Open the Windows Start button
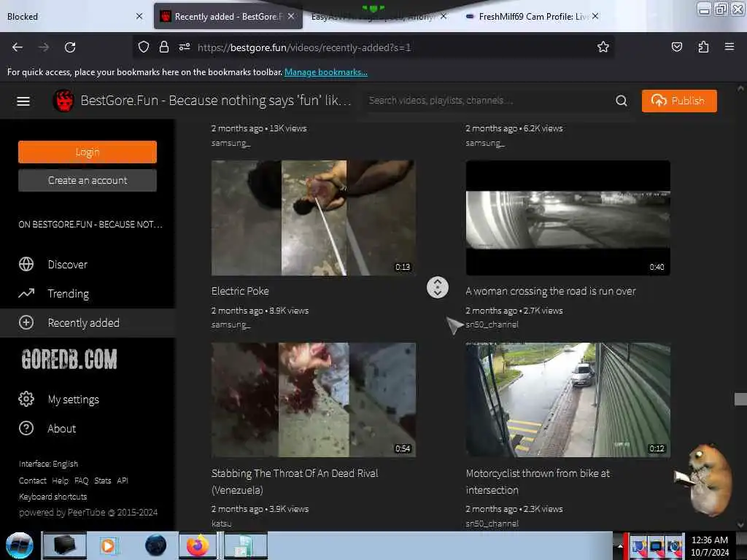 pyautogui.click(x=20, y=545)
